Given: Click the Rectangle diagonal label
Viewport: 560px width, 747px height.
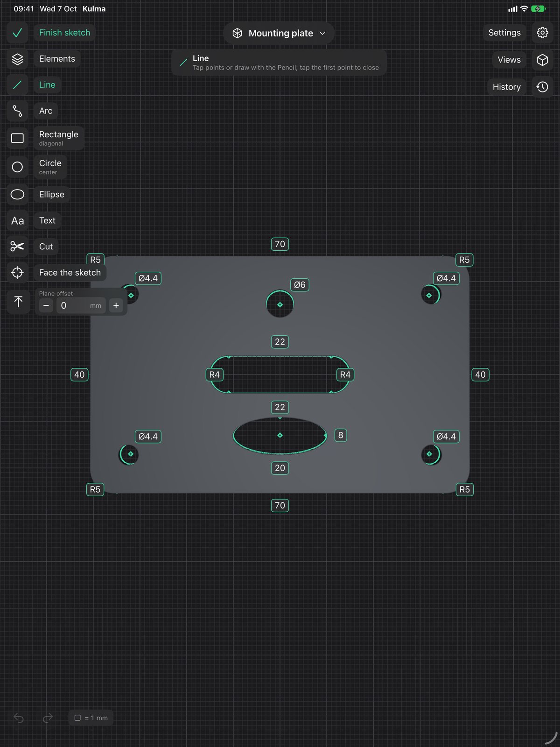Looking at the screenshot, I should [59, 138].
